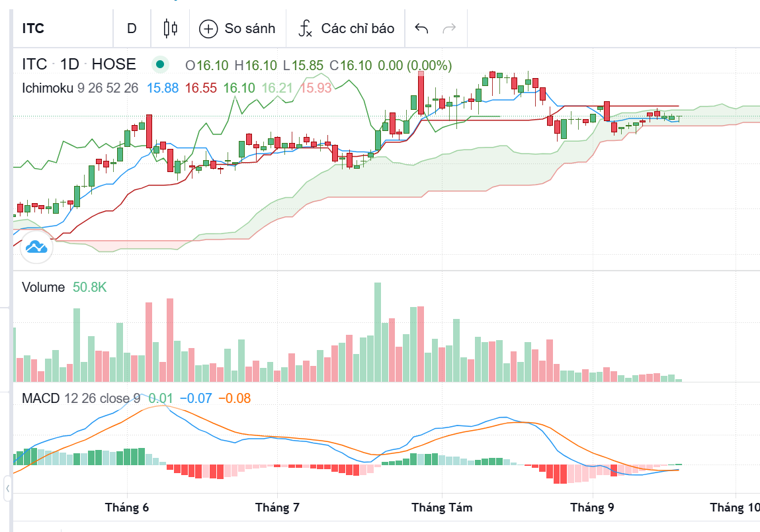
Task: Expand the left side panel arrow
Action: (8, 488)
